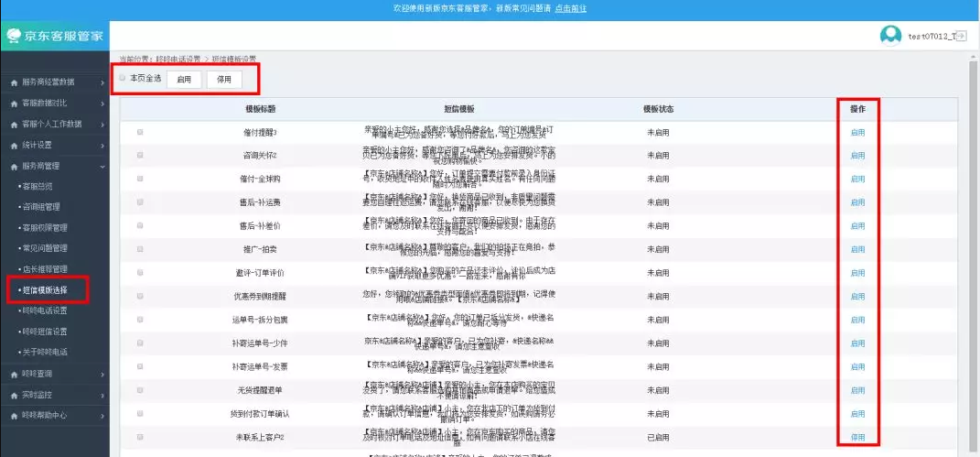This screenshot has width=980, height=457.
Task: Click the 停用 button above the table
Action: (224, 80)
